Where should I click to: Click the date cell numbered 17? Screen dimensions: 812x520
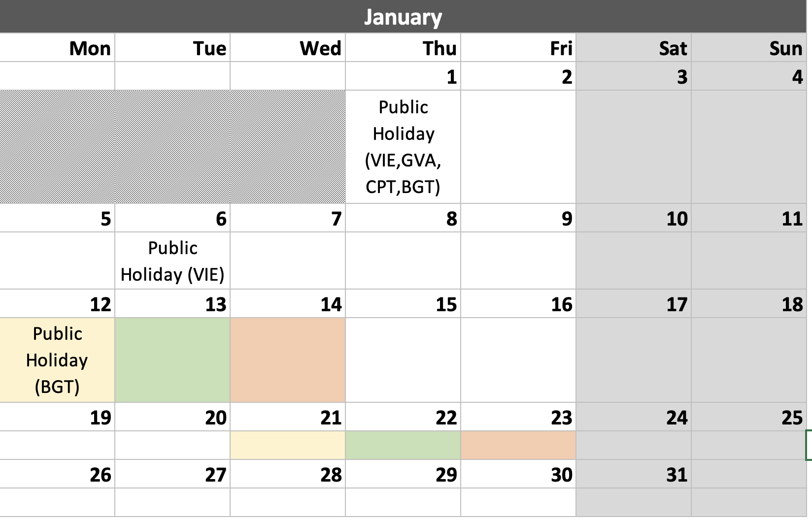(x=634, y=304)
